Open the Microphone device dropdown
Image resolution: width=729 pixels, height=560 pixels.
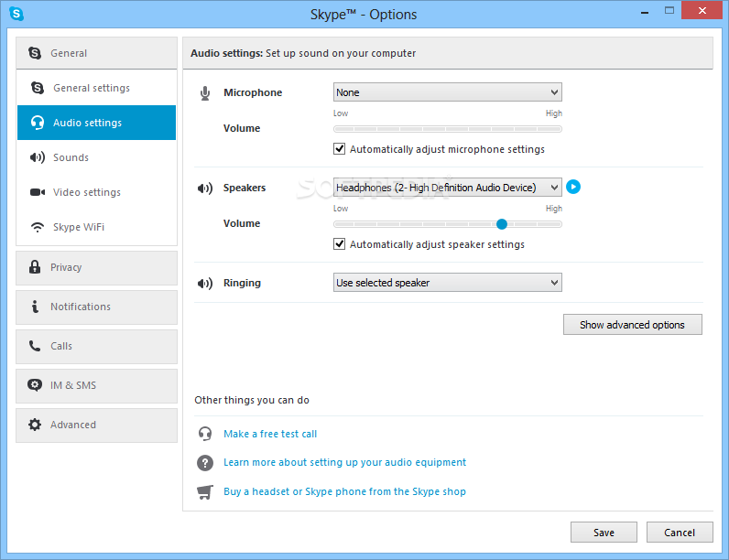pos(447,92)
